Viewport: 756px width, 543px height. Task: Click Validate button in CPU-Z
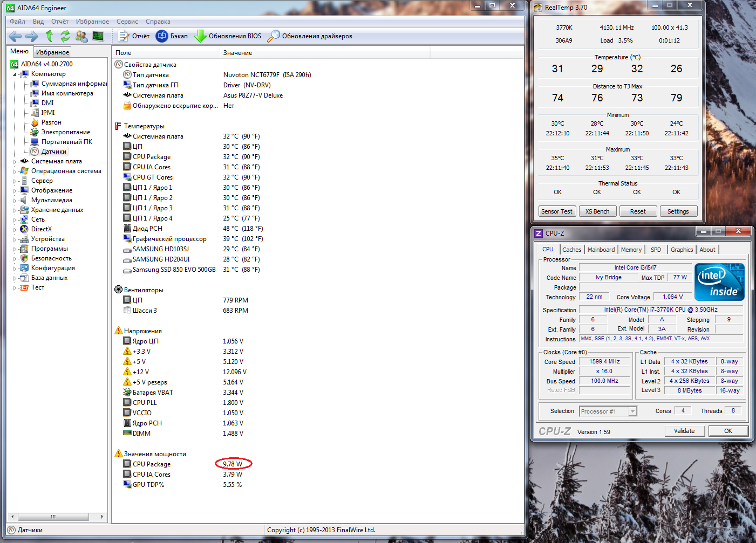click(684, 431)
